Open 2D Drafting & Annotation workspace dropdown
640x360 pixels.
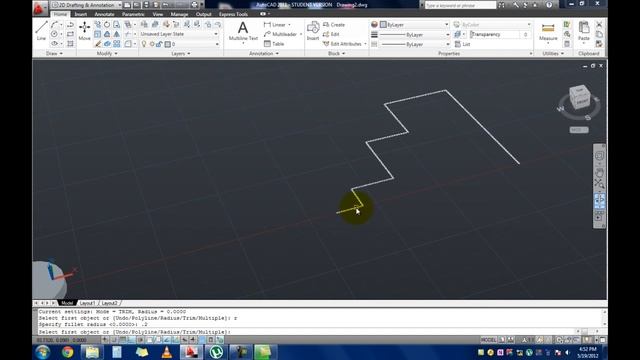[x=87, y=5]
